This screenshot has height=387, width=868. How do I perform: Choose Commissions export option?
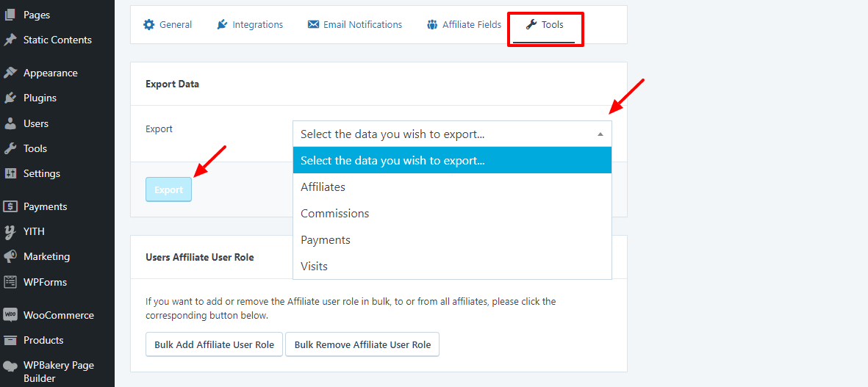(x=334, y=214)
